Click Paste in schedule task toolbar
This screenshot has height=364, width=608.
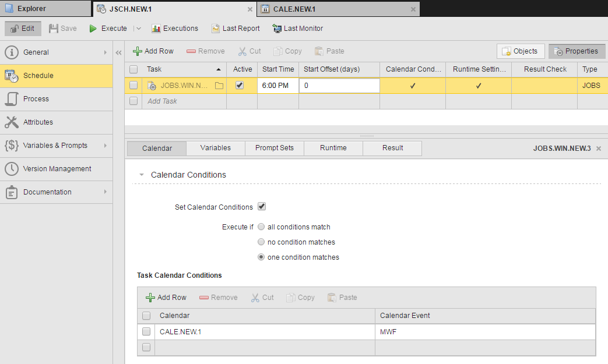[x=329, y=51]
